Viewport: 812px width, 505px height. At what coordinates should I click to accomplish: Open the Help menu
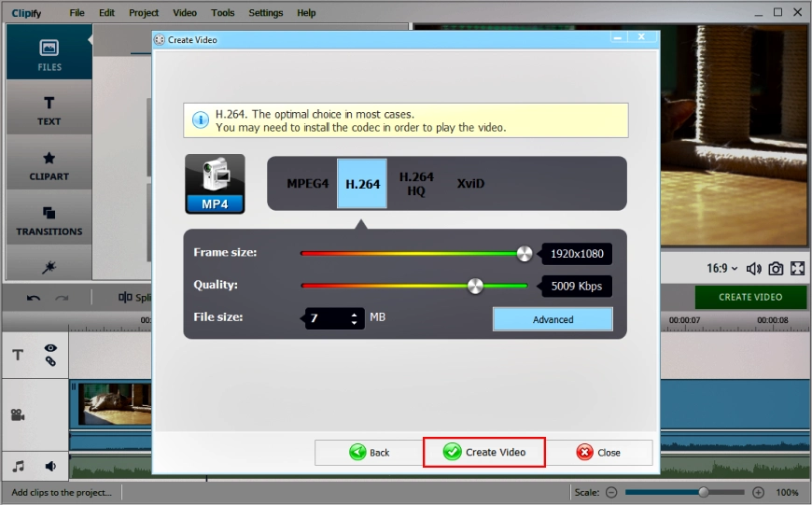306,12
